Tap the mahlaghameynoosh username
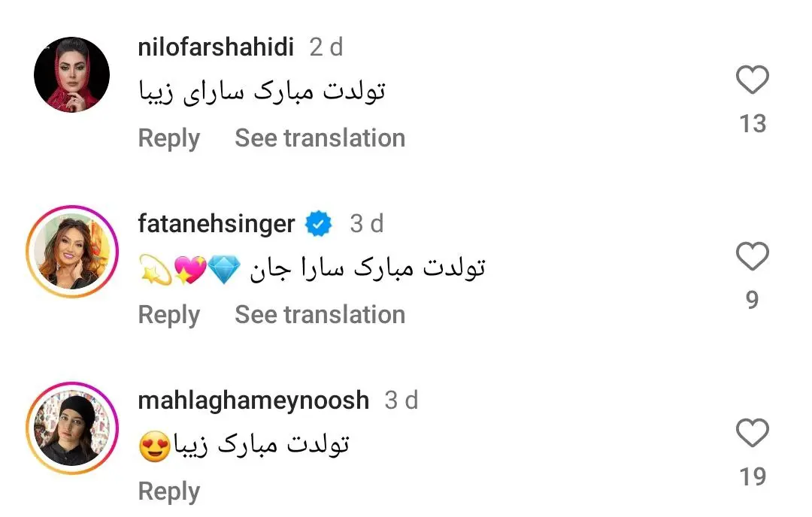Image resolution: width=812 pixels, height=517 pixels. [253, 401]
